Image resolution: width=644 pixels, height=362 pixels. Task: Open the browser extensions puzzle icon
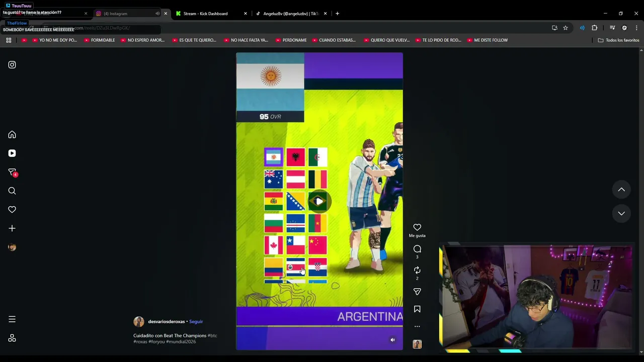(x=594, y=28)
